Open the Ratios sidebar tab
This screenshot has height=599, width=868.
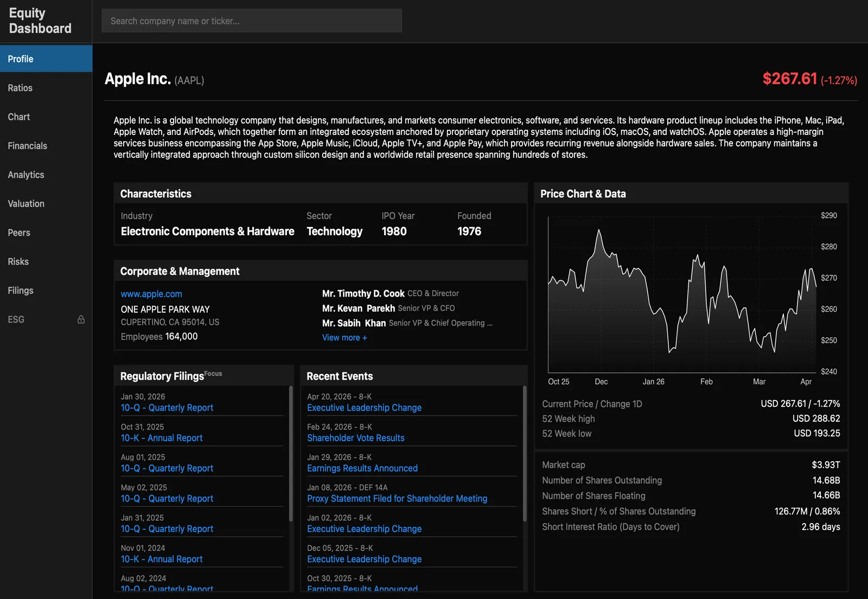46,88
